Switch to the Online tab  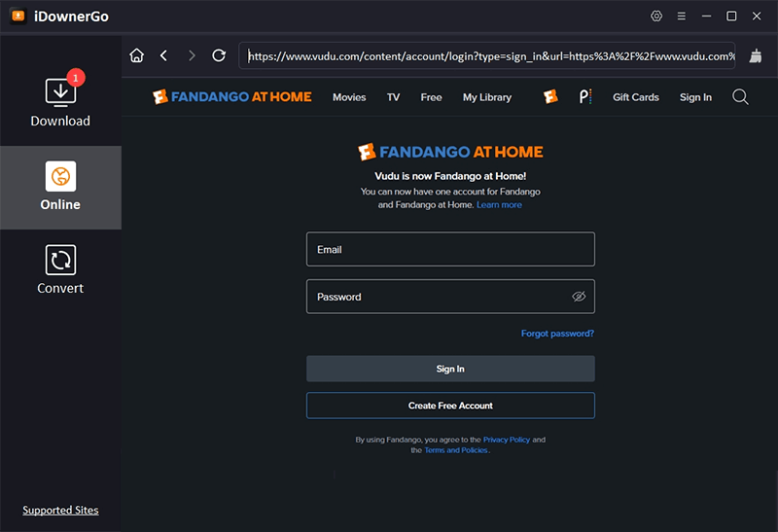(x=60, y=187)
